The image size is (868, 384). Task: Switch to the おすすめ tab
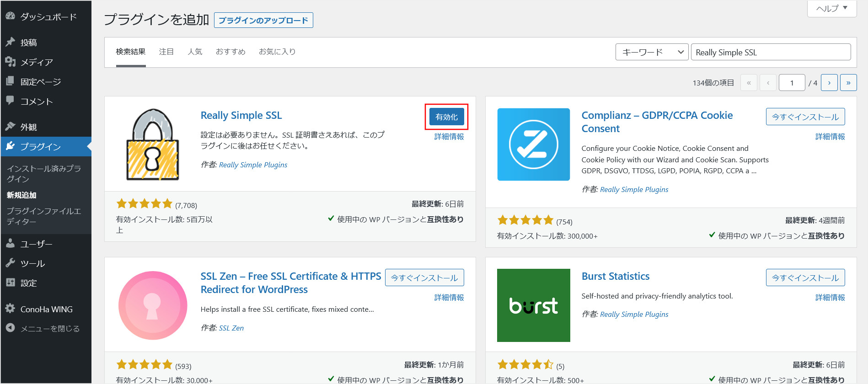coord(230,52)
